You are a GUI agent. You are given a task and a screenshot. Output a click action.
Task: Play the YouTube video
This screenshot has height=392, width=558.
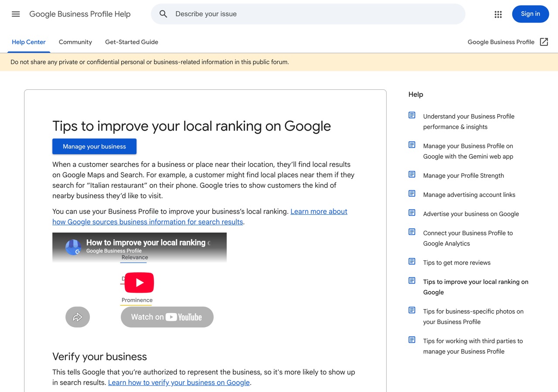[x=139, y=283]
